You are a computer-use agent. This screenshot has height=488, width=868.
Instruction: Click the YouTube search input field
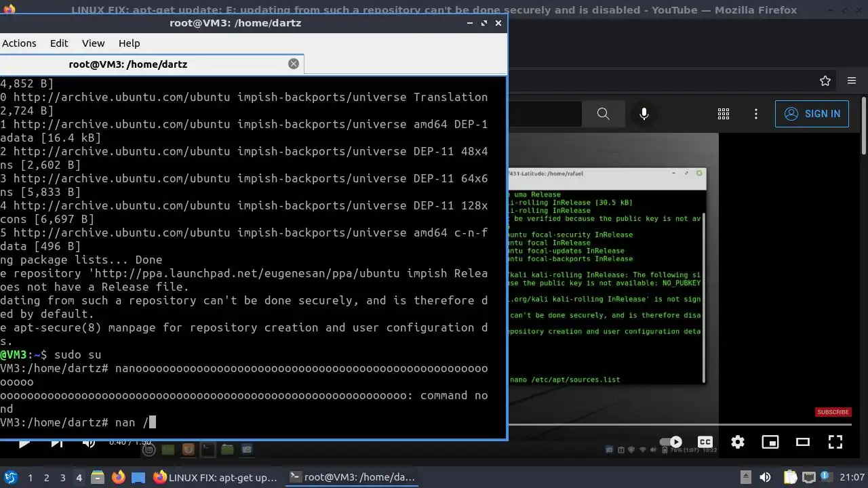click(x=546, y=114)
